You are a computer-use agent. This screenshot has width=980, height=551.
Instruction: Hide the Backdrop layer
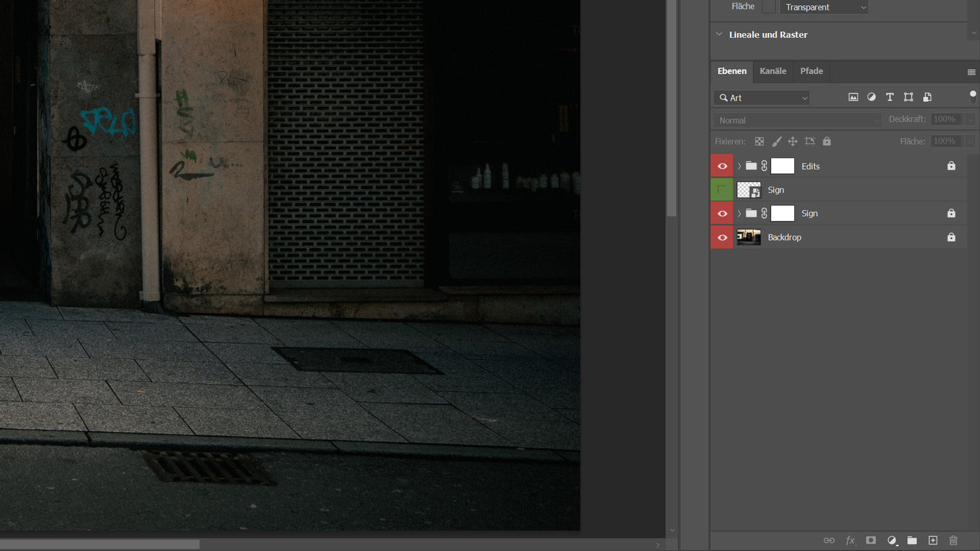pyautogui.click(x=722, y=237)
